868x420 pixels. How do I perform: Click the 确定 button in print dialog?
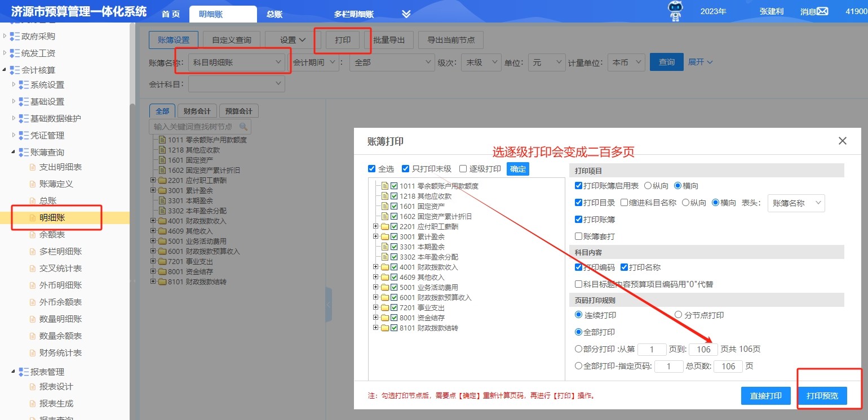click(518, 169)
